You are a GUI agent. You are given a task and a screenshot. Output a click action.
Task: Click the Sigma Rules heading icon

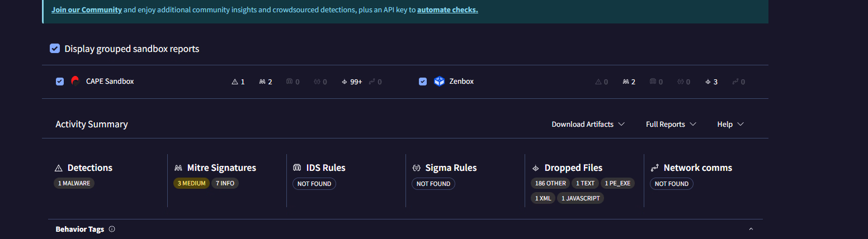point(417,168)
